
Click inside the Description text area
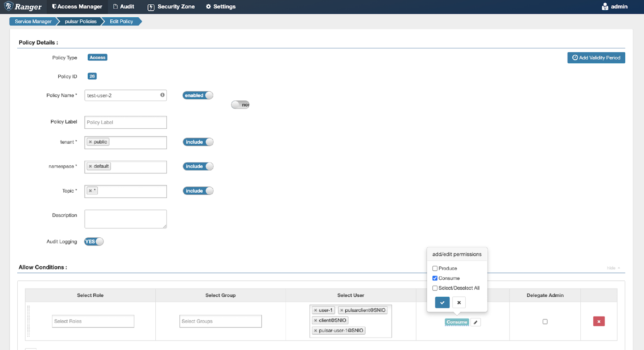coord(126,219)
